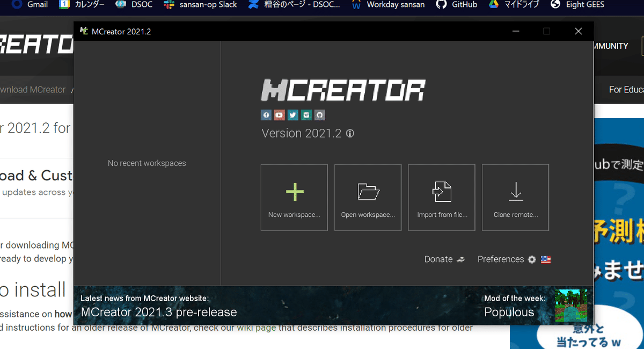Open MCreator's Twitter profile
644x349 pixels.
pyautogui.click(x=292, y=114)
